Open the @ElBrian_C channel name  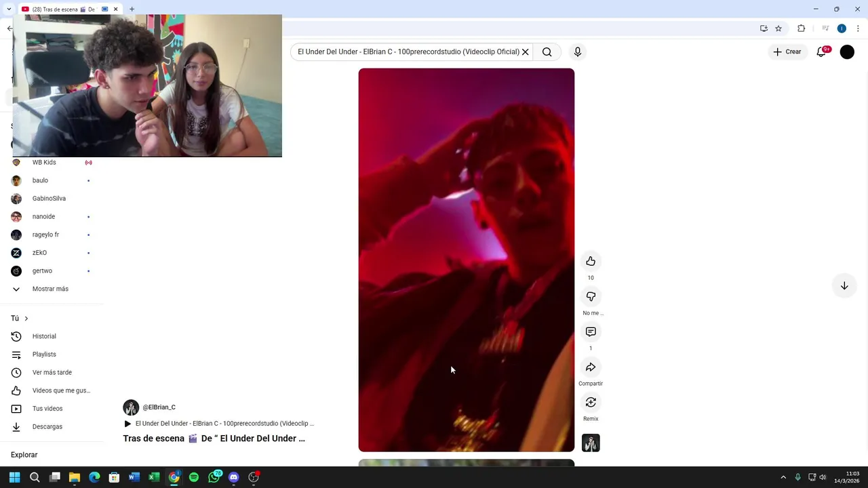(159, 407)
